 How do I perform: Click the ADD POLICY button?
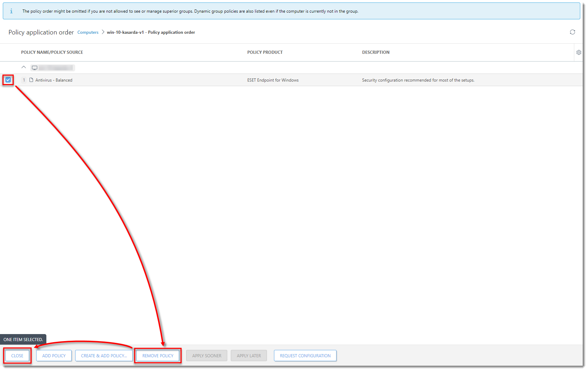pos(53,356)
